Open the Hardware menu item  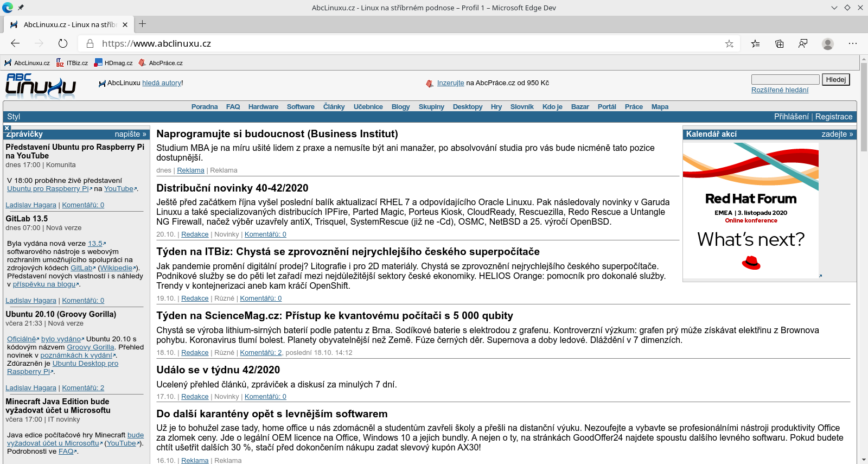click(x=263, y=107)
